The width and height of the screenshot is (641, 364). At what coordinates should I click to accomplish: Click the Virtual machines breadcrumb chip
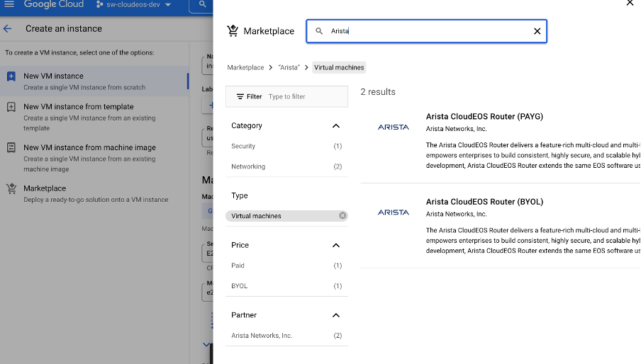339,67
